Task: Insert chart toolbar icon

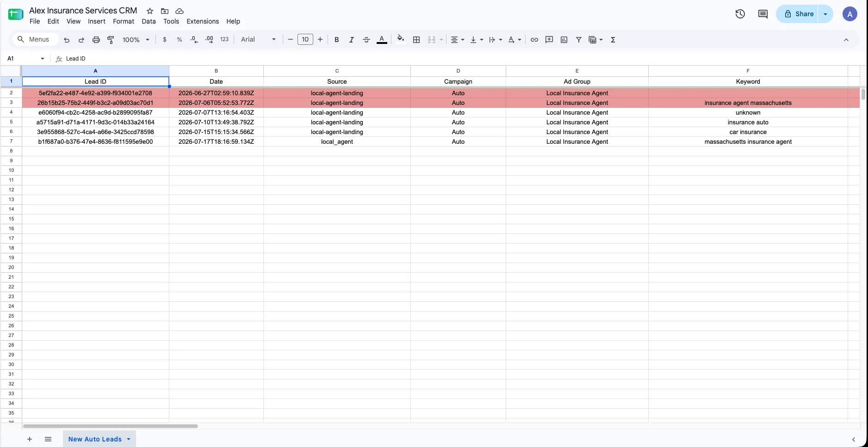Action: click(564, 40)
